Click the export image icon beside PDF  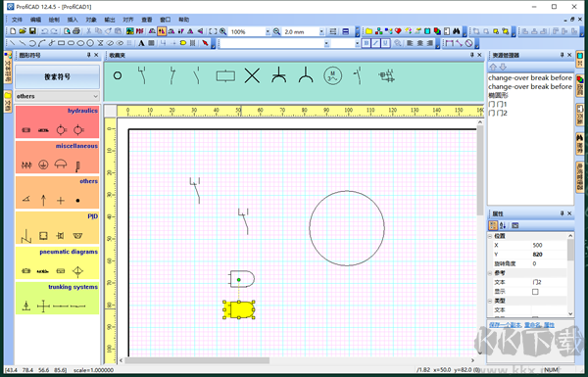(x=130, y=31)
